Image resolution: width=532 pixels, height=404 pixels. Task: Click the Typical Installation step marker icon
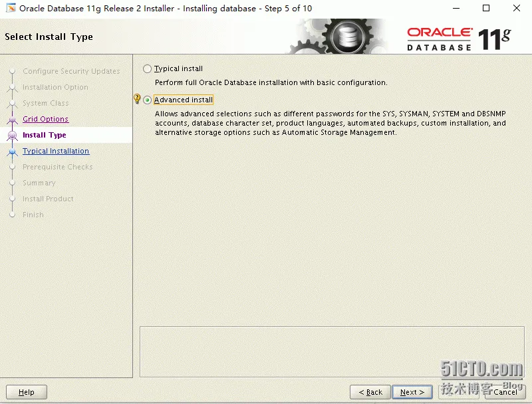click(x=13, y=151)
